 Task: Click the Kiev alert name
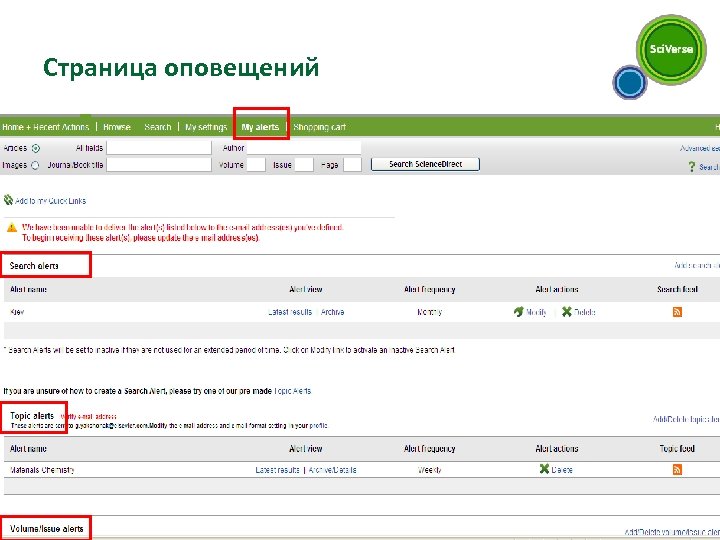pyautogui.click(x=17, y=312)
